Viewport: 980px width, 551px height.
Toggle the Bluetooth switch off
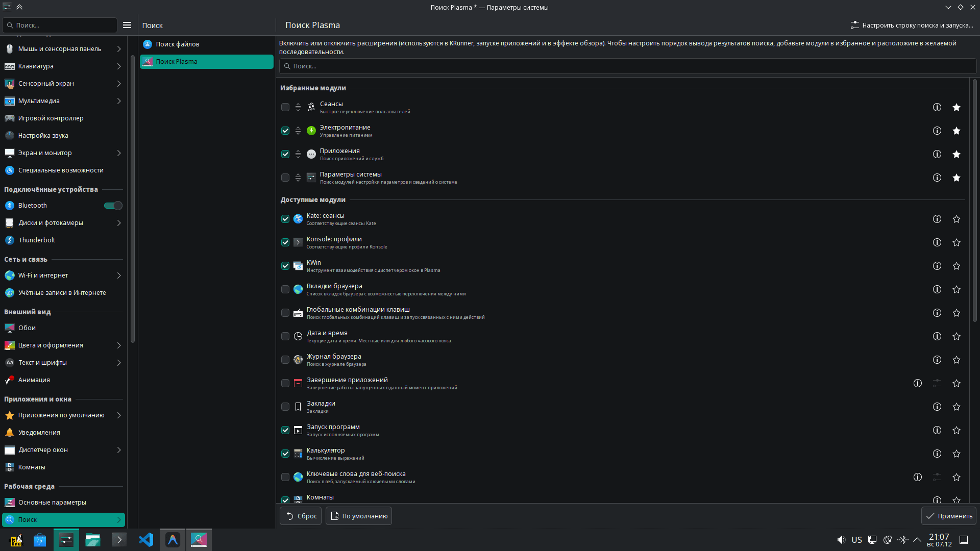pyautogui.click(x=113, y=206)
